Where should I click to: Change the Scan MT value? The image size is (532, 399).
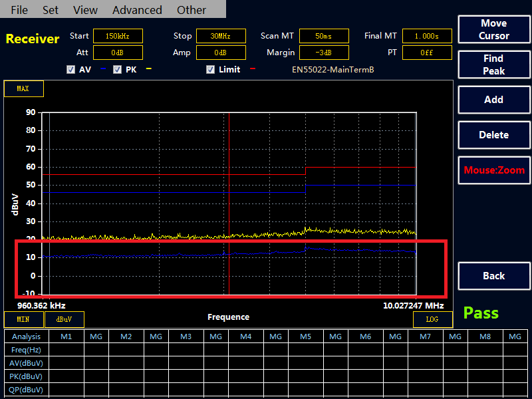pos(324,36)
